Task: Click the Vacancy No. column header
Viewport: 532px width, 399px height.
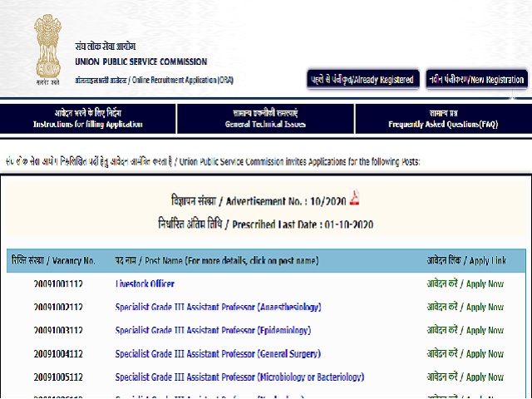Action: click(x=53, y=260)
